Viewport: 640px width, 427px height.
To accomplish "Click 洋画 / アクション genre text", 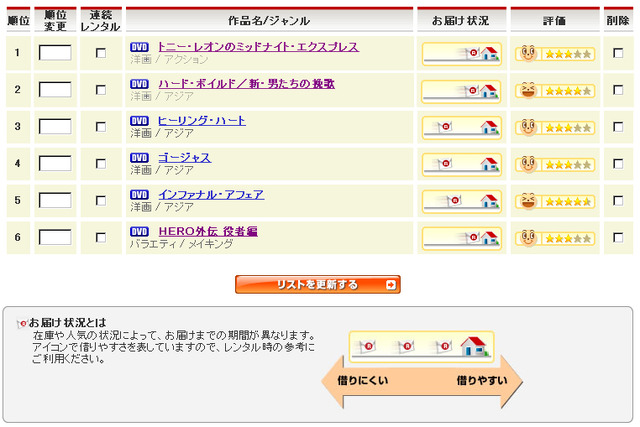I will [169, 60].
